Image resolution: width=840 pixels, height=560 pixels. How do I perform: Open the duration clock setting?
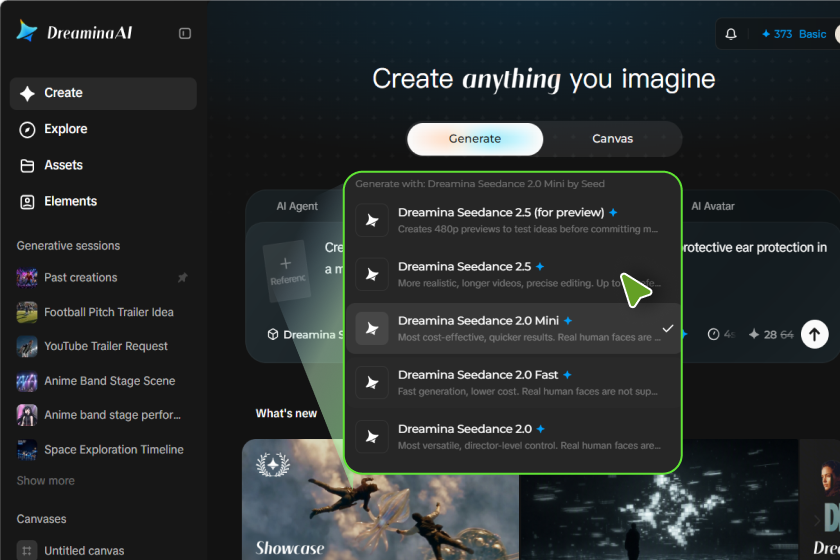pyautogui.click(x=721, y=334)
